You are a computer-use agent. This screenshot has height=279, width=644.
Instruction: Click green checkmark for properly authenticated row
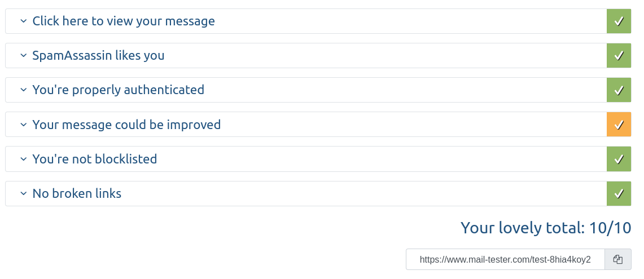point(619,90)
